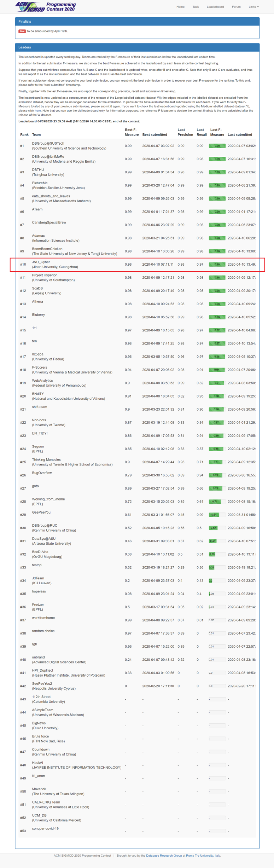
Task: Click rank #53 cell
Action: [23, 831]
